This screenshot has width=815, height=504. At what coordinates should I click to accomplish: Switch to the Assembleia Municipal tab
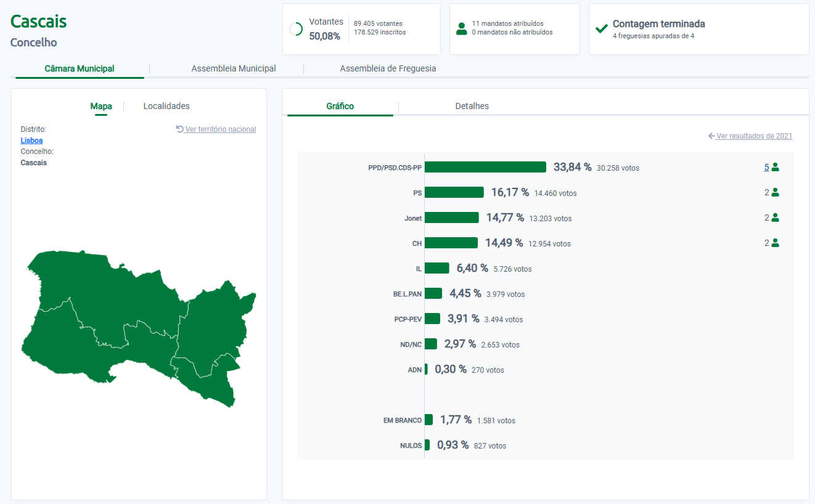234,68
